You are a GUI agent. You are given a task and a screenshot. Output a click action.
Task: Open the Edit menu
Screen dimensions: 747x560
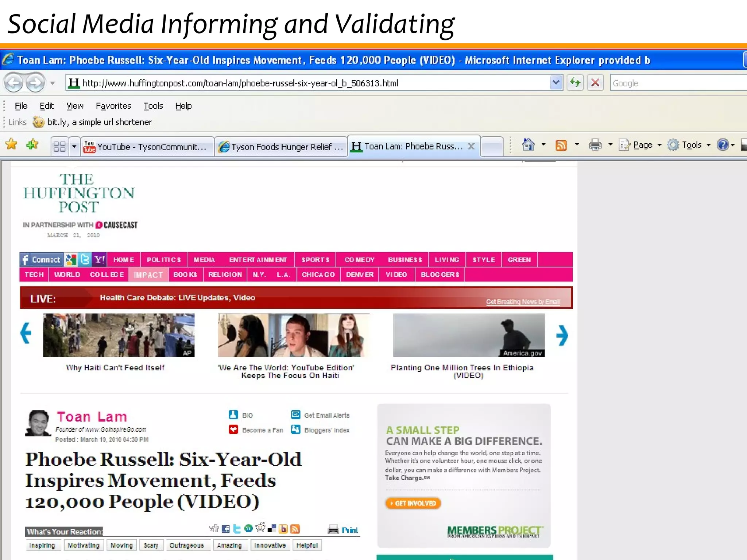tap(47, 106)
